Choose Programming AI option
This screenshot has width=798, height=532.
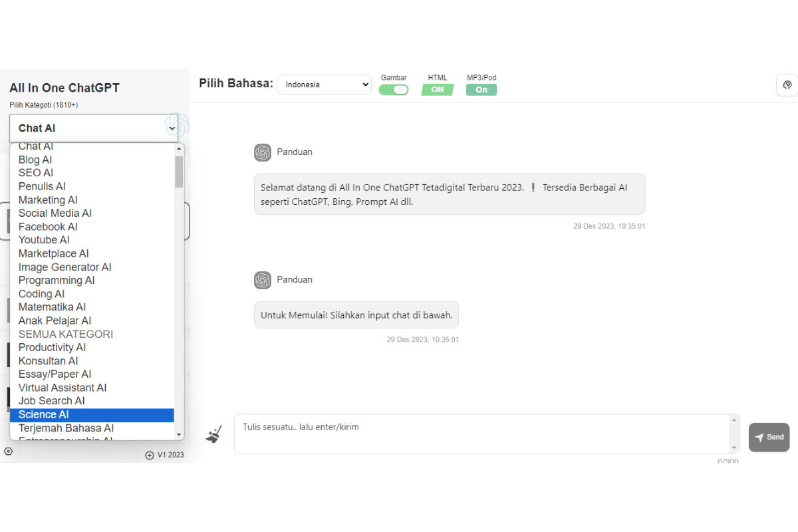[92, 281]
